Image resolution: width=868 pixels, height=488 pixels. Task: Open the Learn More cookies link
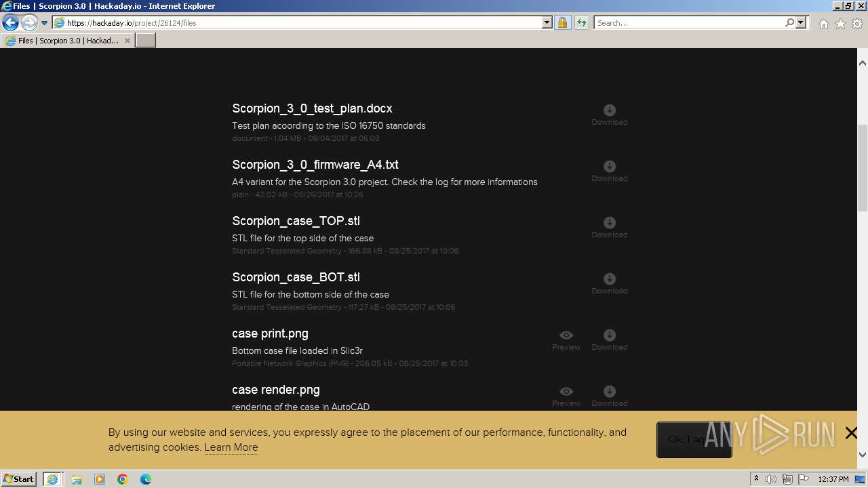[231, 447]
